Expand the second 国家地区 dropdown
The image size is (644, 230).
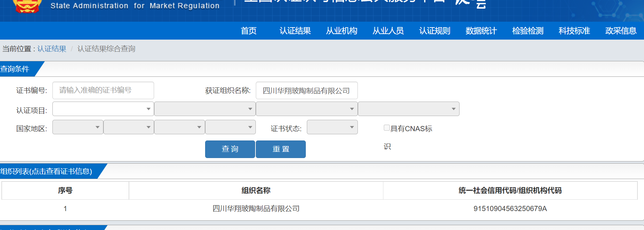(x=129, y=127)
